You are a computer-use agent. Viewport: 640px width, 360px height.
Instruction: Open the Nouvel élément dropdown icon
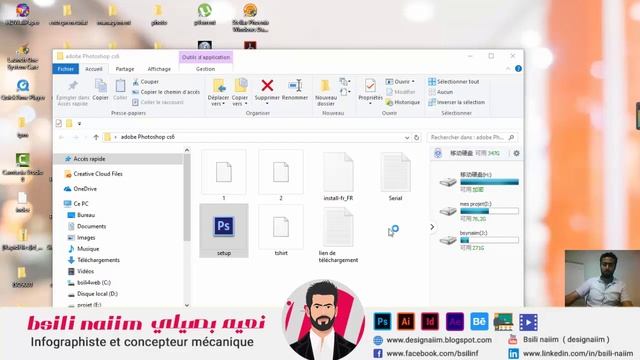tap(345, 82)
